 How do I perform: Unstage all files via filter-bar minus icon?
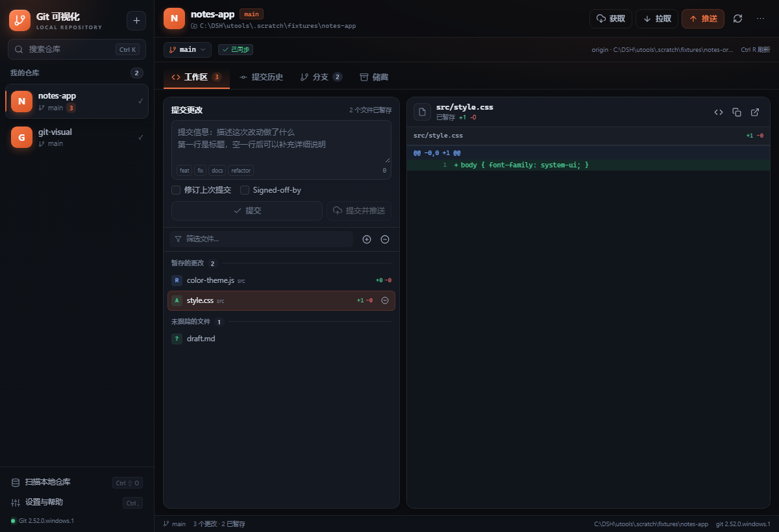[x=385, y=239]
